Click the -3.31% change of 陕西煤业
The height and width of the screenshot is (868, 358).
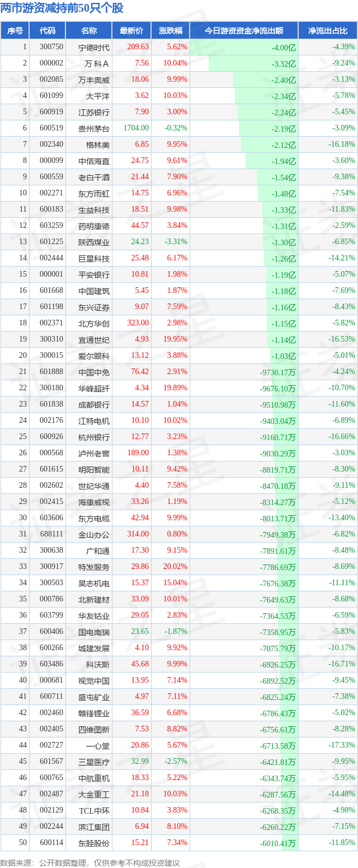click(177, 242)
